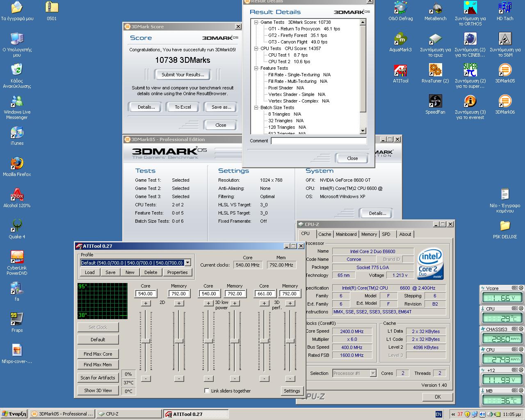Click Properties in ATITool profile section
Viewport: 525px width, 420px height.
tap(178, 272)
